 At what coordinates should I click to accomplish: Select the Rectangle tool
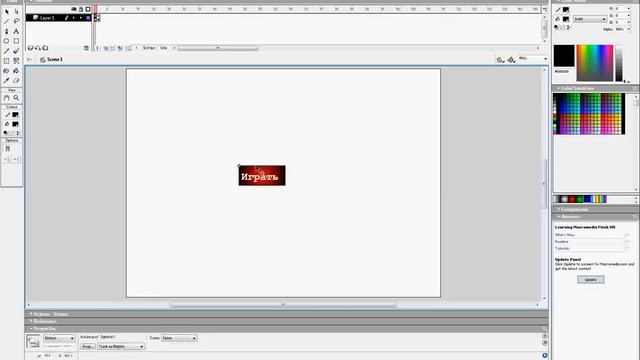tap(16, 41)
